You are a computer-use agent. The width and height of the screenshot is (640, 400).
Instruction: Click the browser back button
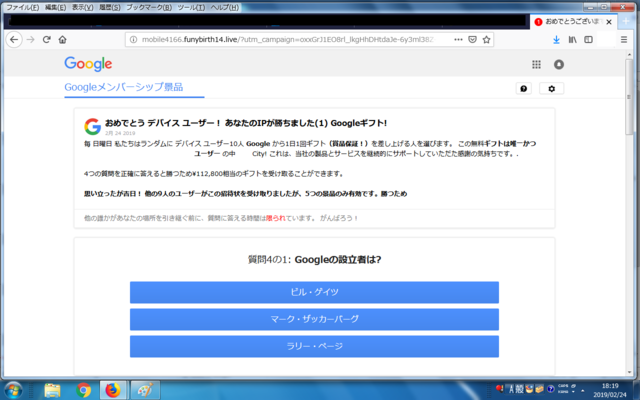point(14,40)
